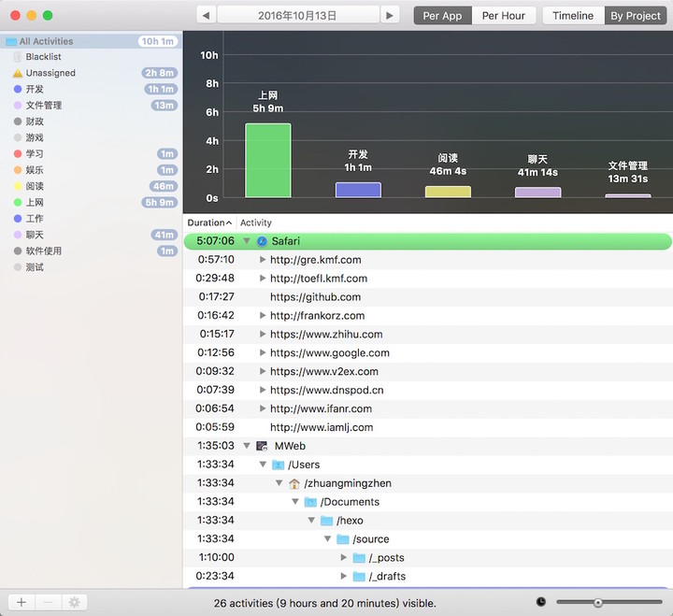Screen dimensions: 673x616
Task: Click the Safari compass icon
Action: [262, 241]
